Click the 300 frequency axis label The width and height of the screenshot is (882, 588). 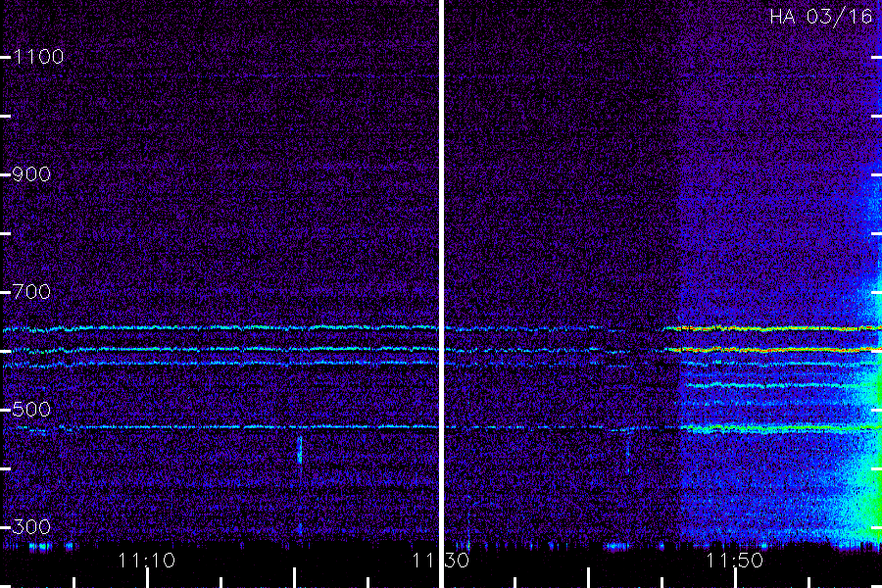coord(31,527)
